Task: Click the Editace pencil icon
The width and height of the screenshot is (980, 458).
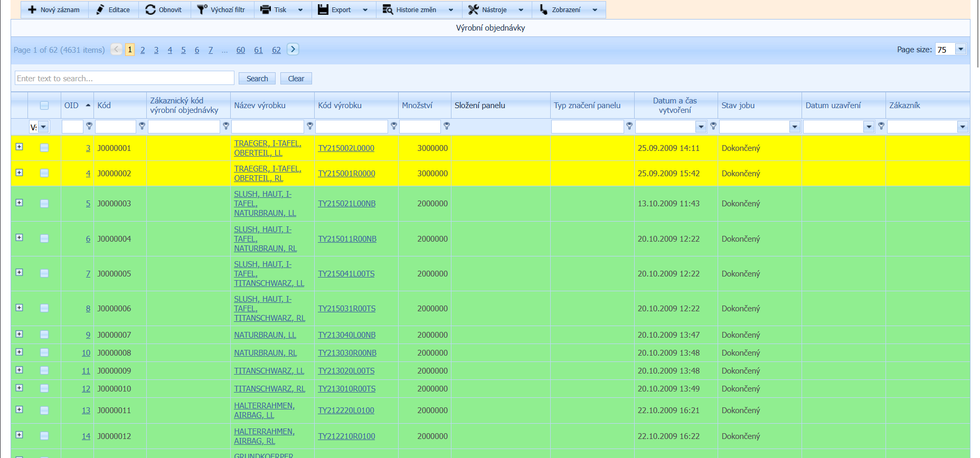Action: (100, 9)
